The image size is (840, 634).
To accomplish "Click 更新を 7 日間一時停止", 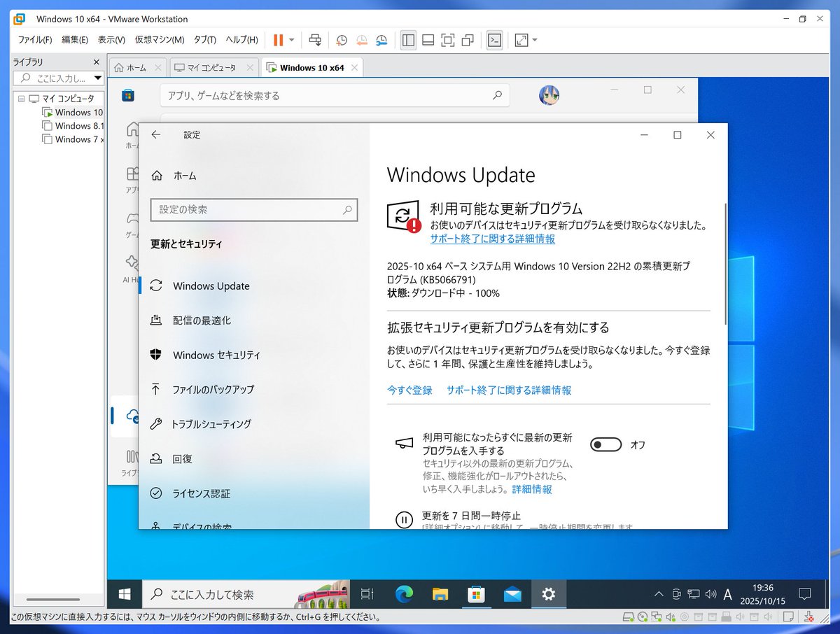I will pos(471,516).
